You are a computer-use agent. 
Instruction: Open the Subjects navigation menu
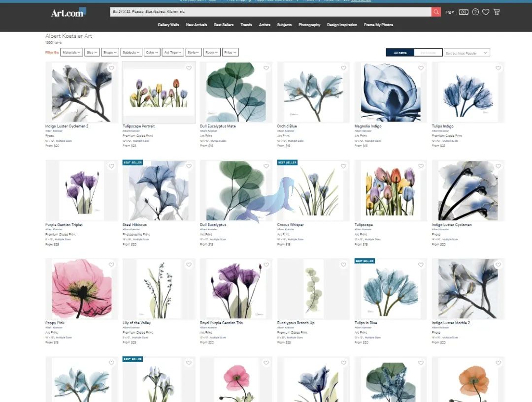284,25
